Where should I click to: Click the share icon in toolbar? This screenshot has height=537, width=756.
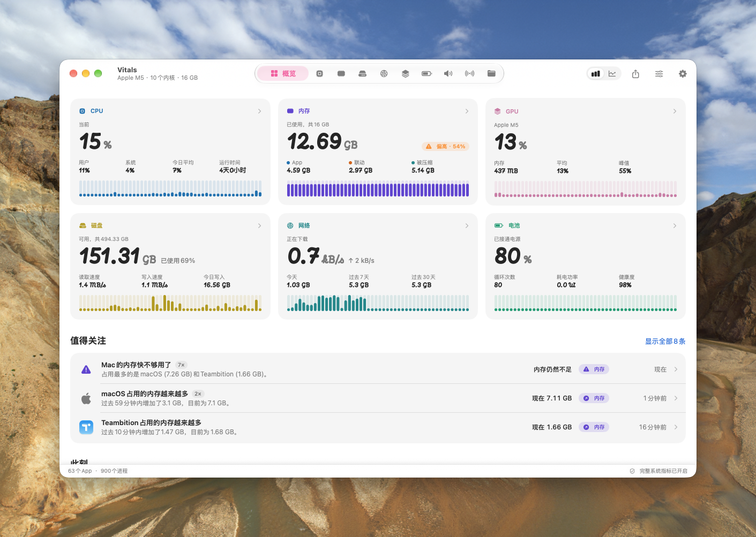point(635,74)
